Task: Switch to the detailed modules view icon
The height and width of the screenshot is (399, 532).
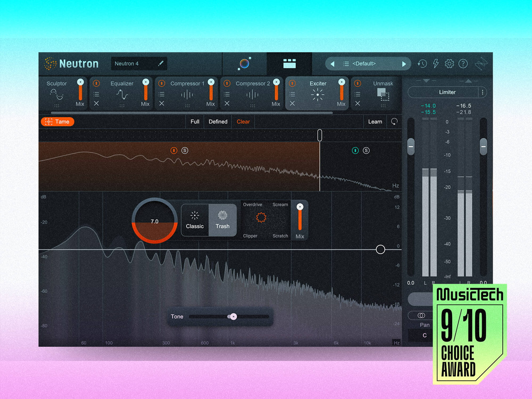Action: (x=289, y=64)
